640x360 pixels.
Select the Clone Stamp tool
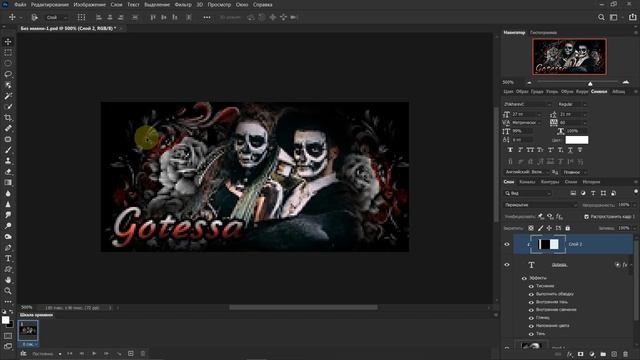click(x=8, y=161)
